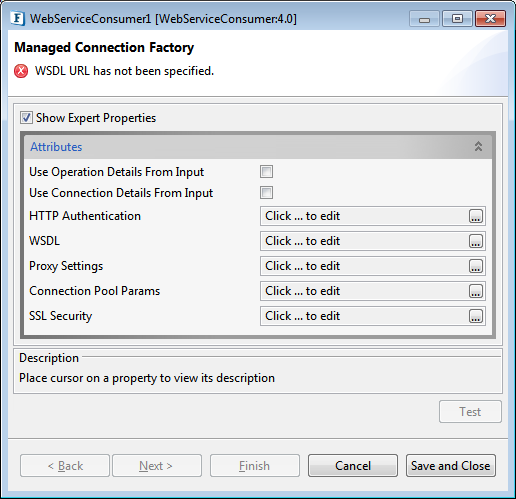Open Proxy Settings ellipsis editor button

point(476,266)
